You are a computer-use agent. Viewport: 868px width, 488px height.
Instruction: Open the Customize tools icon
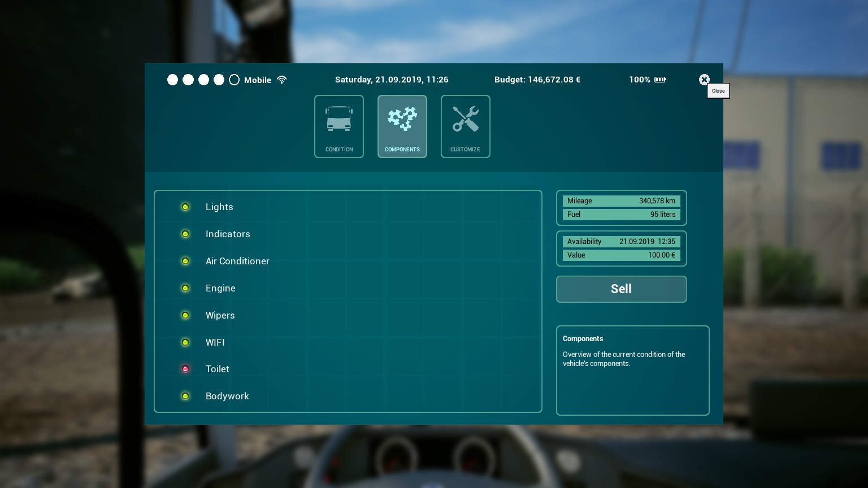coord(466,126)
